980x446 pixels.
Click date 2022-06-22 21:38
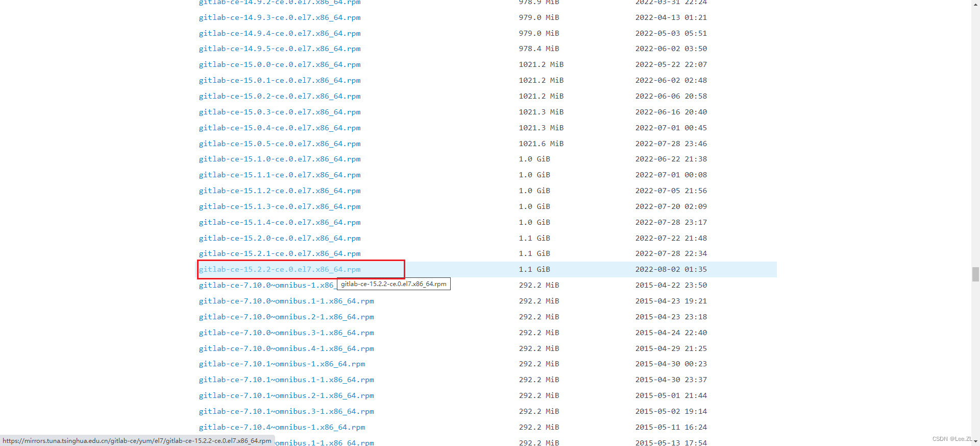(x=671, y=159)
